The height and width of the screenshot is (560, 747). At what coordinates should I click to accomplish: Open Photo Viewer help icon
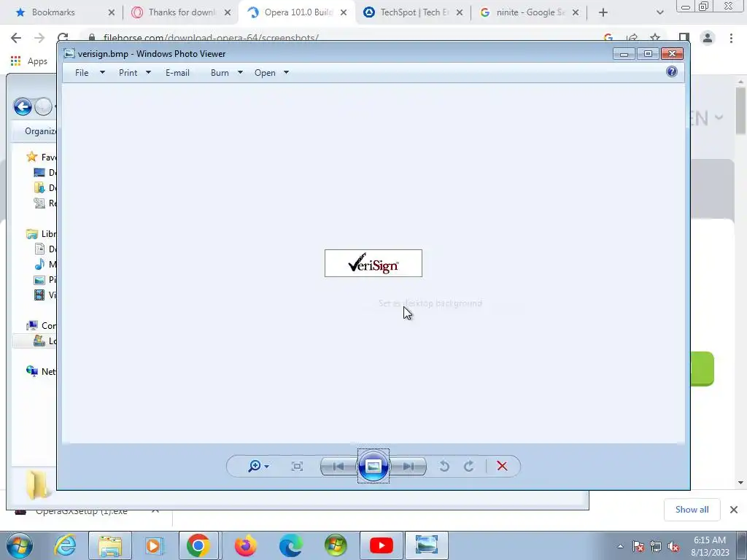(672, 72)
